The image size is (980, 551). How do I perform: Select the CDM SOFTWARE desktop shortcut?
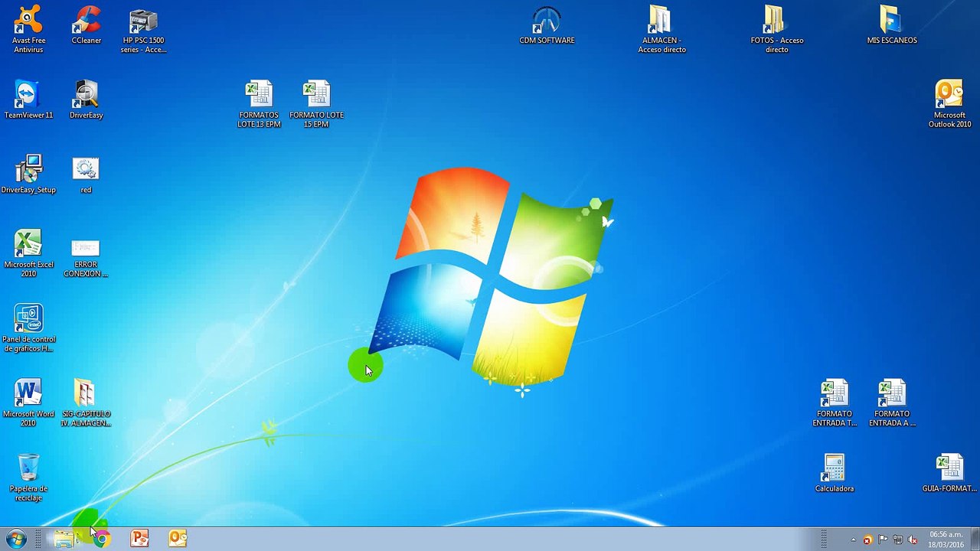547,24
